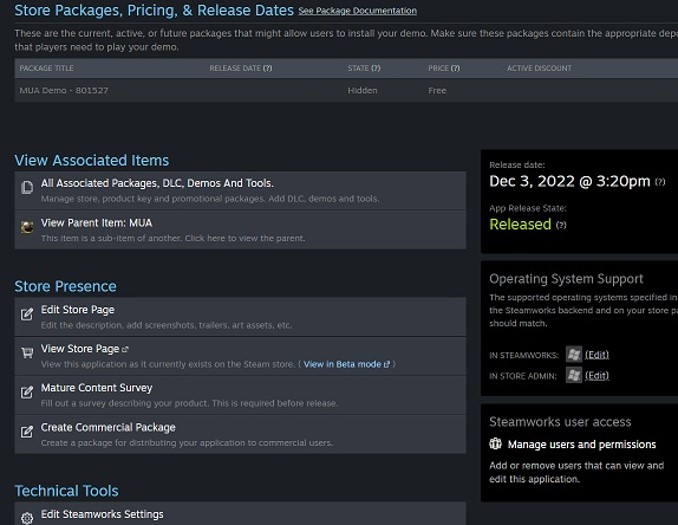Click the Dec 3, 2022 @ 3:20pm release date
Image resolution: width=678 pixels, height=525 pixels.
tap(569, 181)
